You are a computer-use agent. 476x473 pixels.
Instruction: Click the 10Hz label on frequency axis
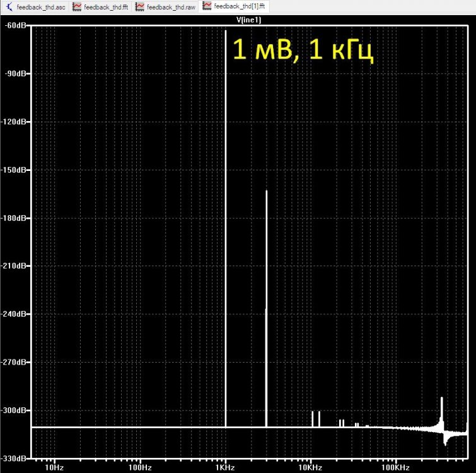(54, 467)
